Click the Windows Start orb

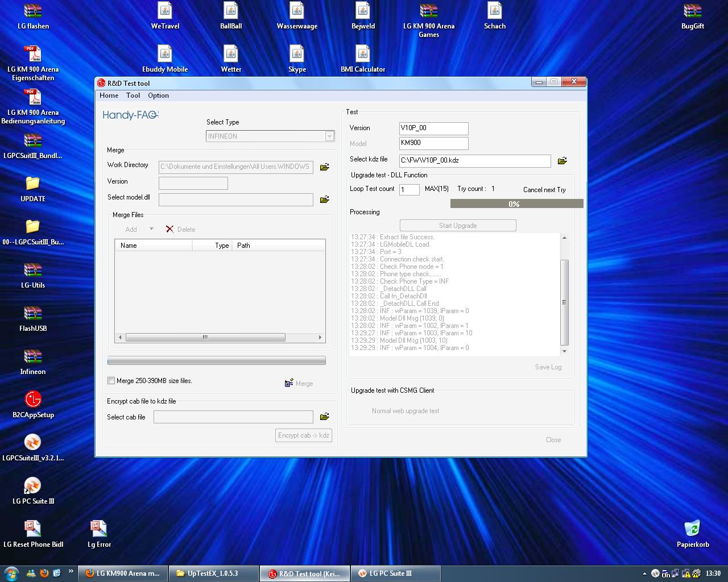11,573
